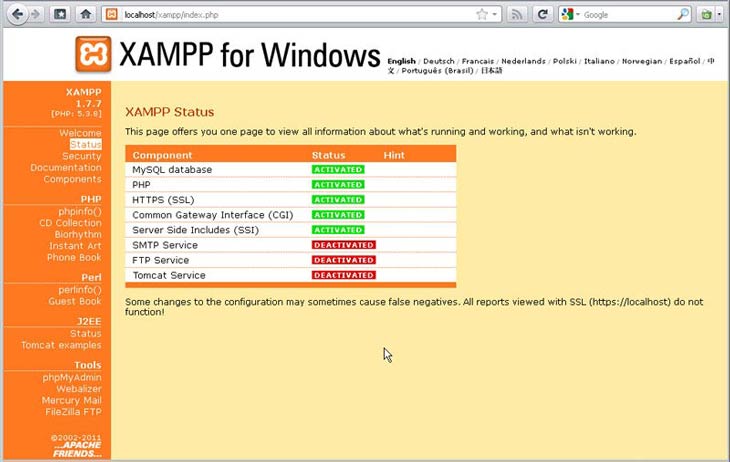The height and width of the screenshot is (462, 730).
Task: Click the Tomcat Service DEACTIVATED badge
Action: tap(344, 275)
